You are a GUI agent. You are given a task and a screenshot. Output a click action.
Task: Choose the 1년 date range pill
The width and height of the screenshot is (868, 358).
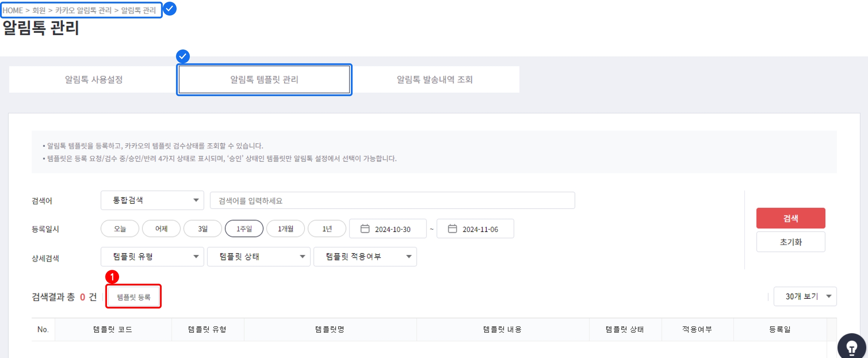click(x=327, y=229)
